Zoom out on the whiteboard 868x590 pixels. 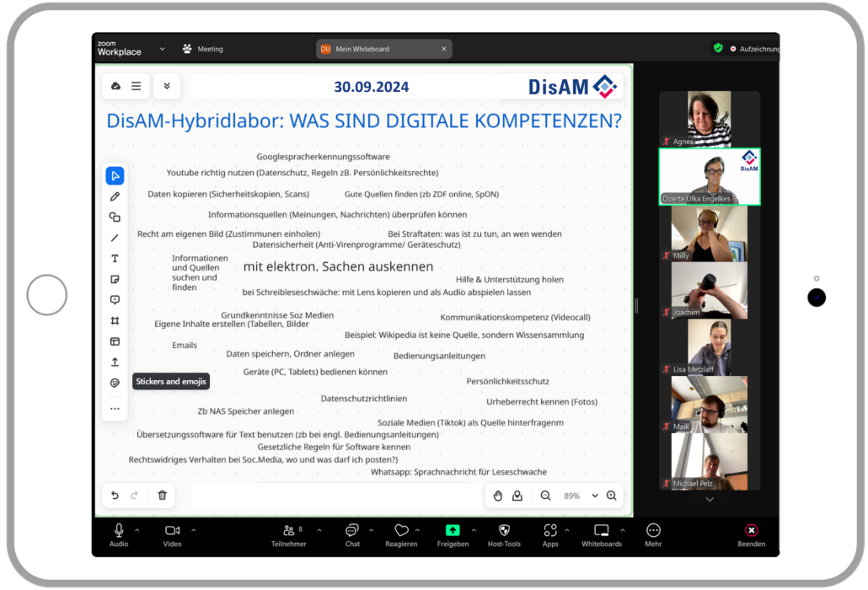(x=545, y=496)
